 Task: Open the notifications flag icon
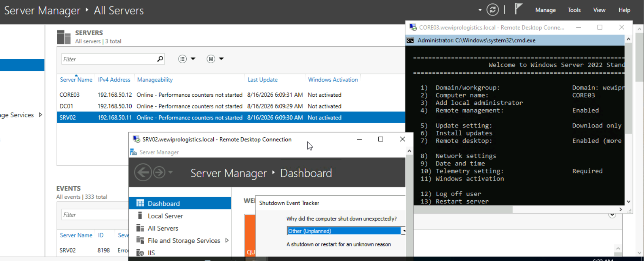[518, 9]
